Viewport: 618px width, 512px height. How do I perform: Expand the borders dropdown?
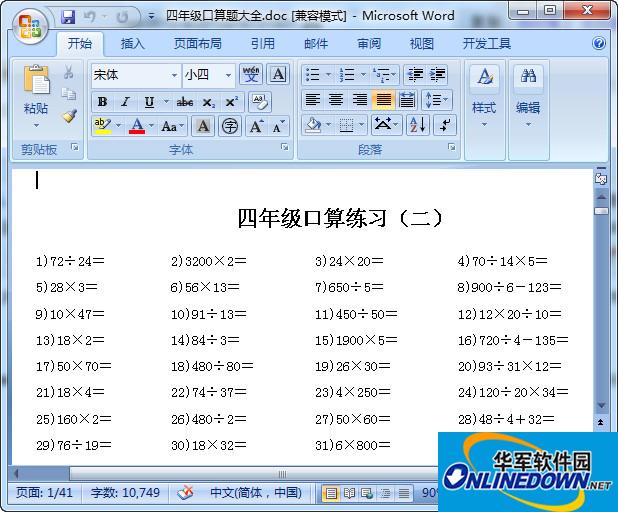pyautogui.click(x=361, y=125)
